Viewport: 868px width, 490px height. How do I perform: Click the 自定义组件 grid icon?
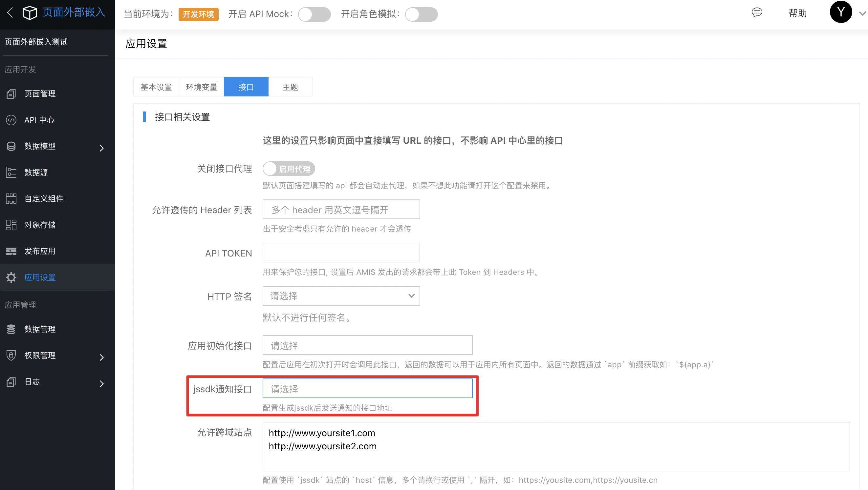pos(11,199)
